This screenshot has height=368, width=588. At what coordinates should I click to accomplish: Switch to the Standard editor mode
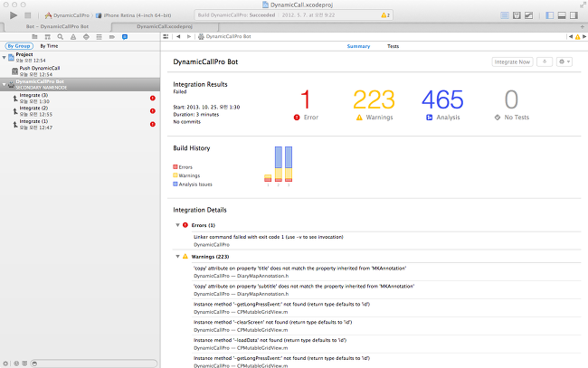click(x=505, y=15)
